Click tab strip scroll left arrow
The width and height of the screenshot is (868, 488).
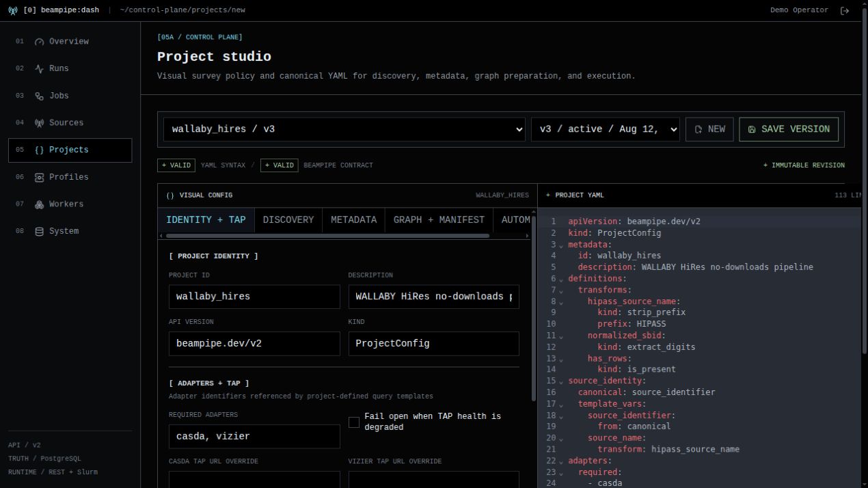tap(161, 236)
